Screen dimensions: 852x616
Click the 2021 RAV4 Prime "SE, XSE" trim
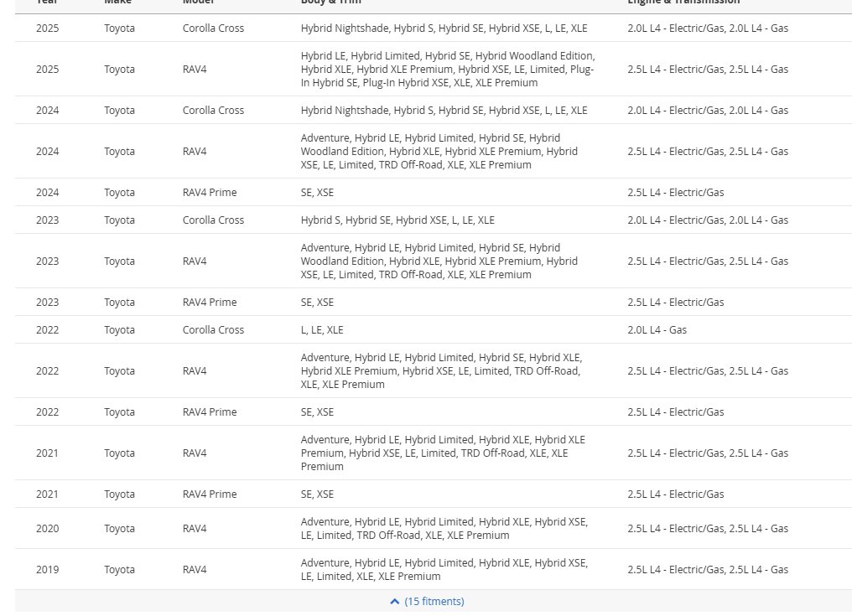pyautogui.click(x=317, y=494)
